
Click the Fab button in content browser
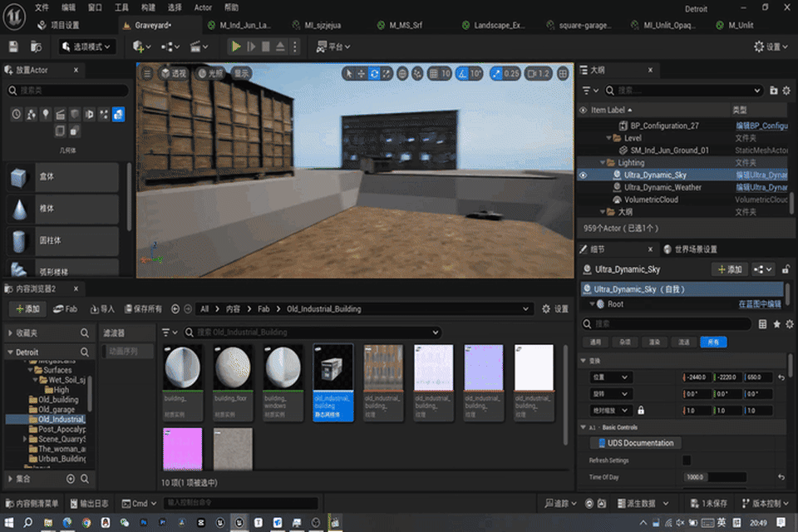coord(65,309)
